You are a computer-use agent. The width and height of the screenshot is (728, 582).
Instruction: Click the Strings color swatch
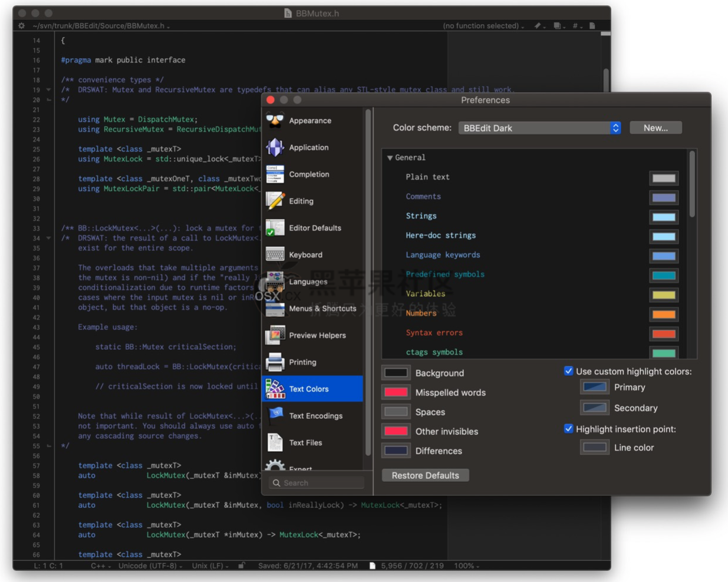point(664,217)
